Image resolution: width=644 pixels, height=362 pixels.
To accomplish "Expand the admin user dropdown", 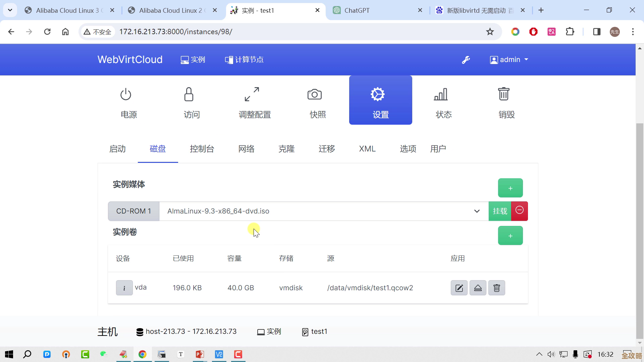I will [x=509, y=59].
